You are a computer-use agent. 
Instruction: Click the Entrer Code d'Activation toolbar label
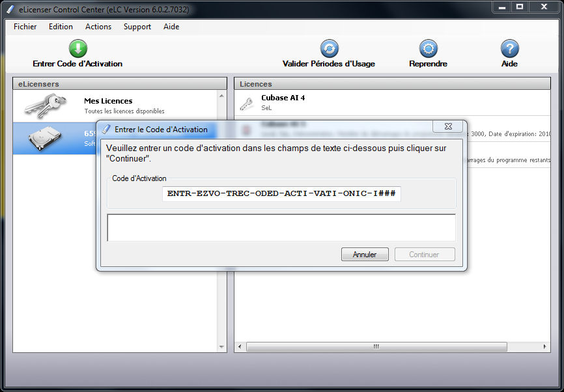tap(78, 64)
